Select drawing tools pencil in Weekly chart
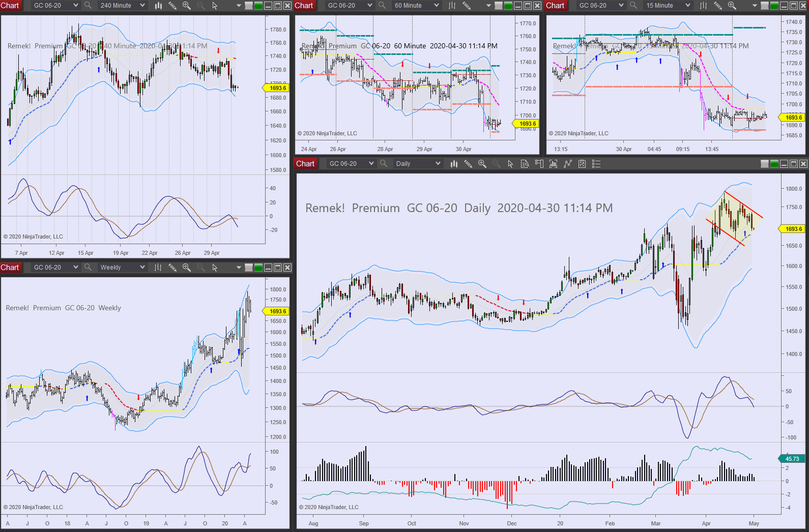Image resolution: width=809 pixels, height=532 pixels. coord(172,268)
